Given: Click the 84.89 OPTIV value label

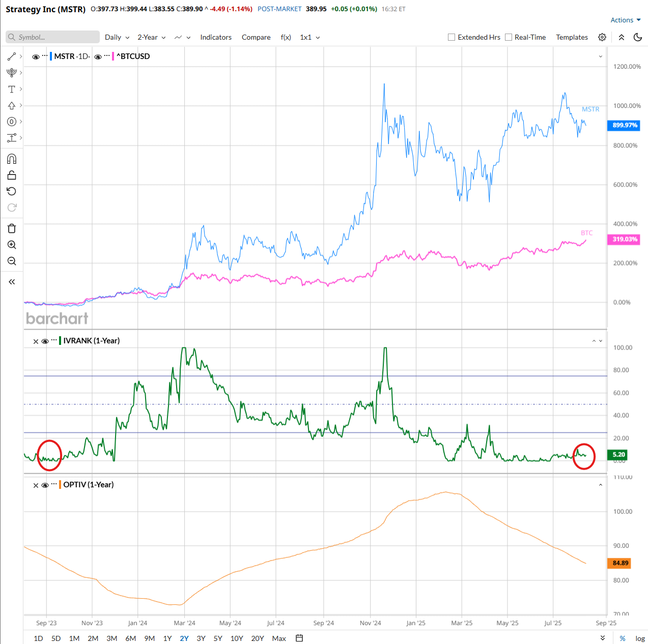Looking at the screenshot, I should coord(620,563).
